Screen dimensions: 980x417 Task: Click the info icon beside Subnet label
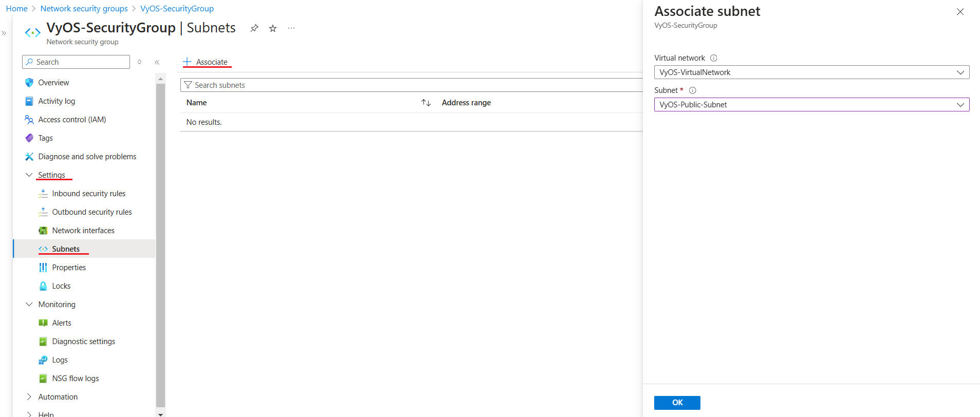(692, 90)
